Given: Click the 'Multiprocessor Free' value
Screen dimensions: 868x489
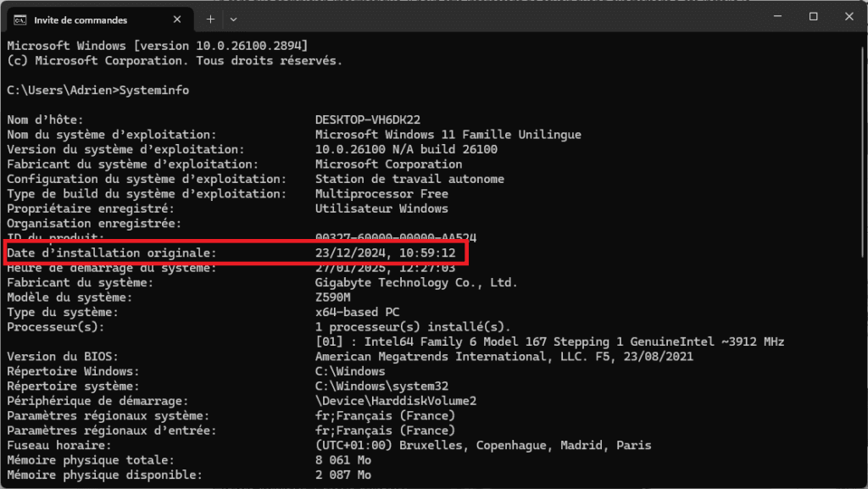Looking at the screenshot, I should tap(381, 194).
